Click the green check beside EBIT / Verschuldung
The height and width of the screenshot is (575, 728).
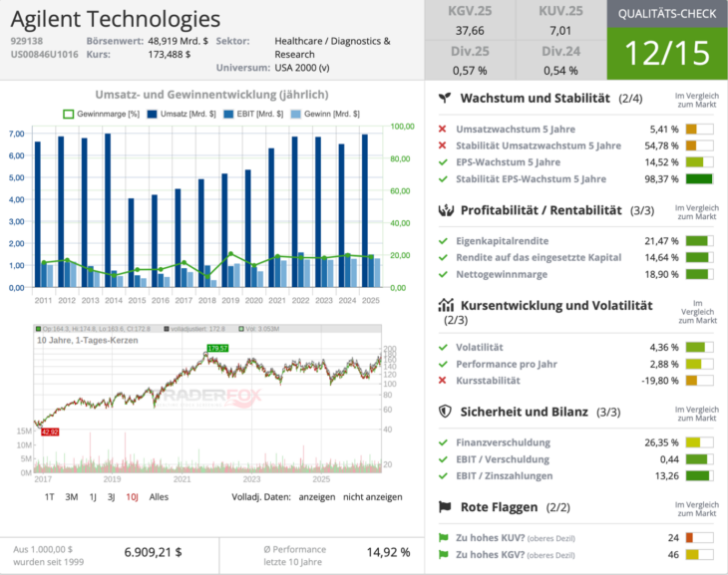[x=443, y=459]
